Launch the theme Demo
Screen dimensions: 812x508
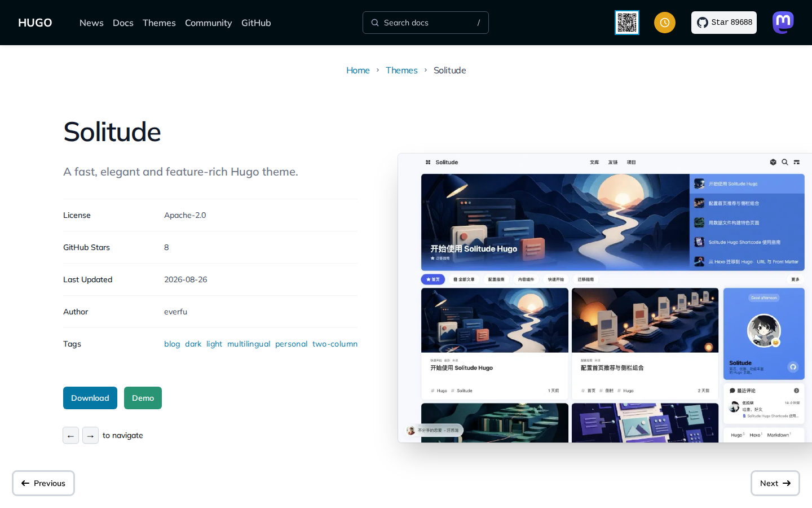point(143,398)
